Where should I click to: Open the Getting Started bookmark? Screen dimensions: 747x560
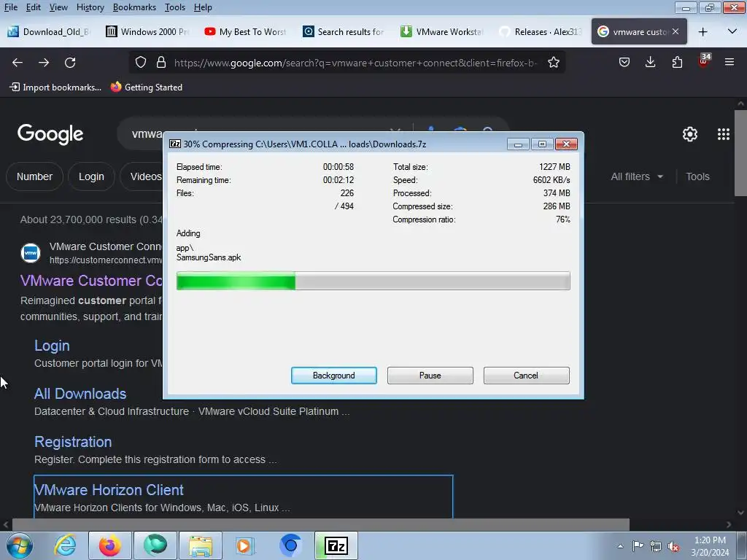coord(147,87)
